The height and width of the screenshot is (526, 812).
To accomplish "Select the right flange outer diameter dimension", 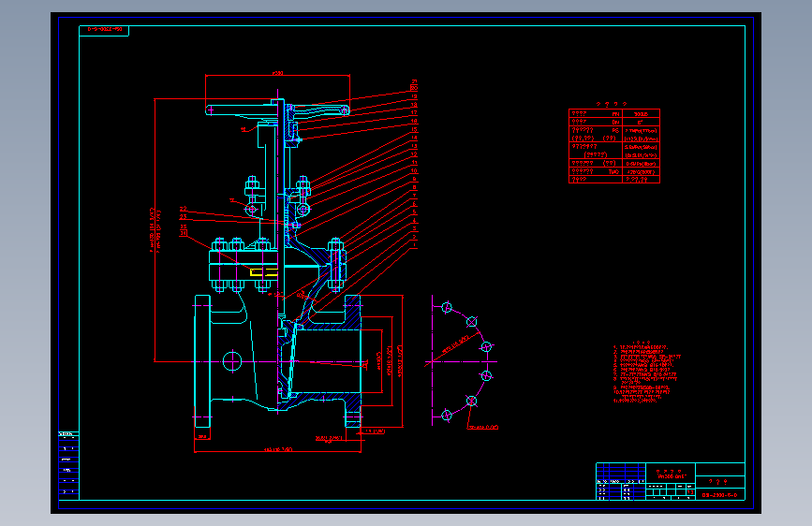I will 399,361.
